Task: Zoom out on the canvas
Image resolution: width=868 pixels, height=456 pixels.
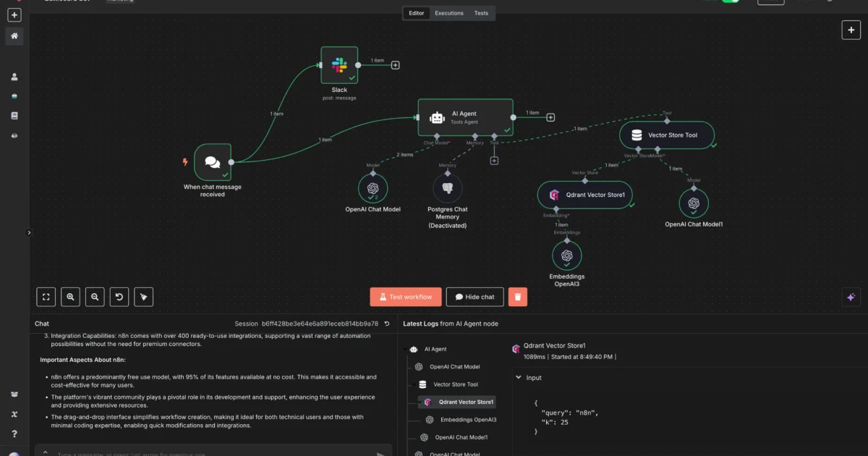Action: (95, 297)
